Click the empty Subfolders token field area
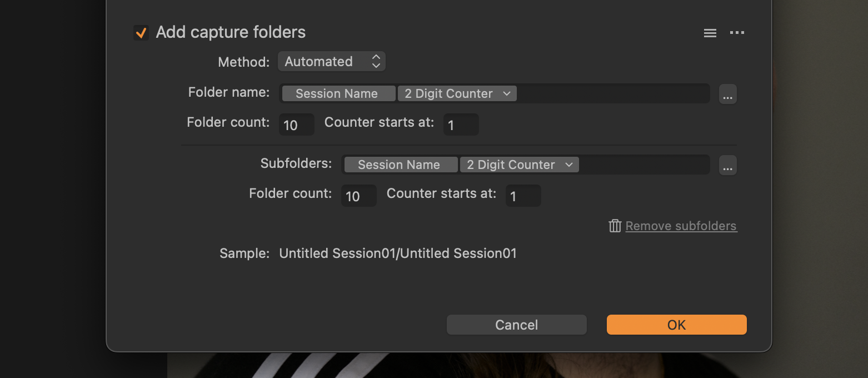This screenshot has width=868, height=378. coord(645,165)
